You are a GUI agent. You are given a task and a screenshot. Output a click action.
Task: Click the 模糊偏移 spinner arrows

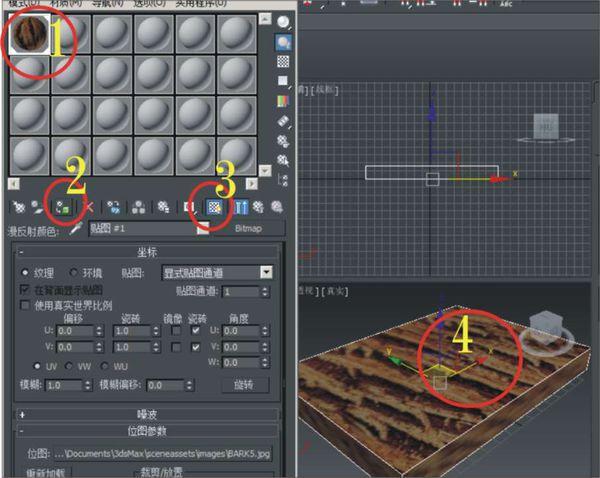(189, 385)
